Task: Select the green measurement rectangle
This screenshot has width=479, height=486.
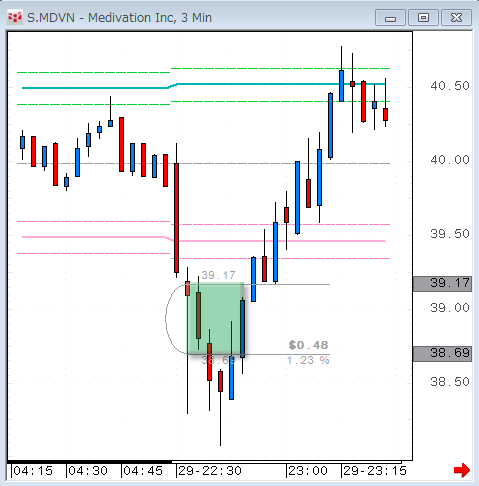Action: click(215, 319)
